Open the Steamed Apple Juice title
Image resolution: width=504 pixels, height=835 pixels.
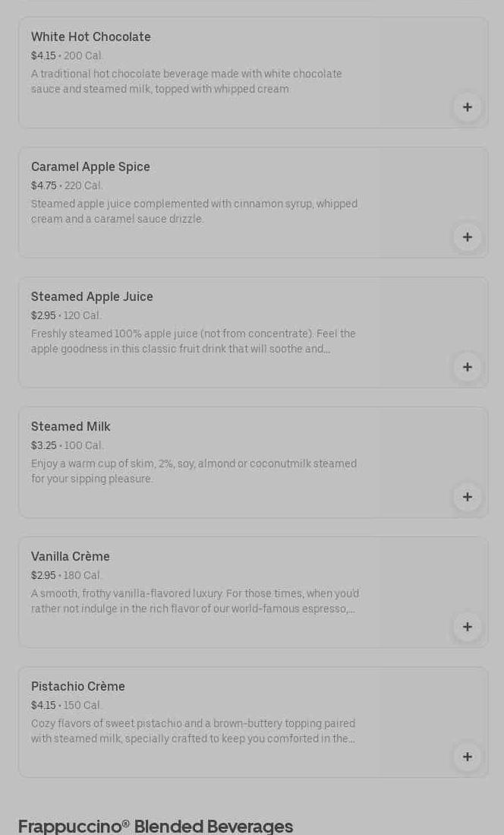[92, 297]
